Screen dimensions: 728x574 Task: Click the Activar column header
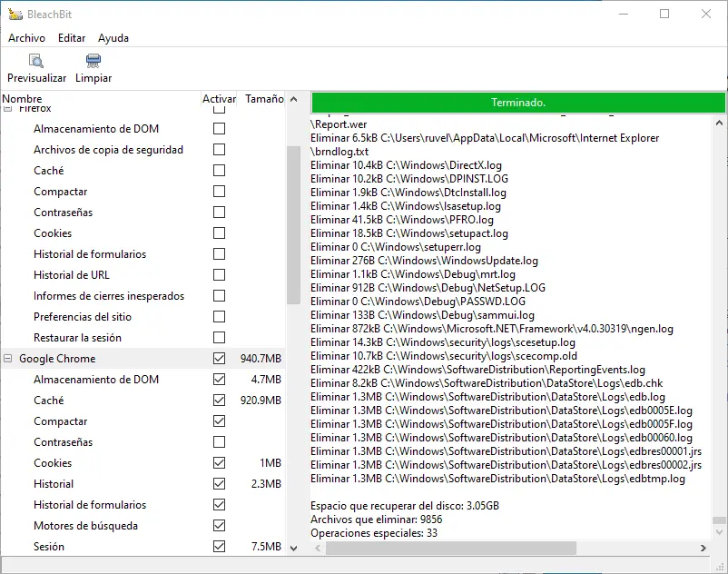tap(219, 99)
